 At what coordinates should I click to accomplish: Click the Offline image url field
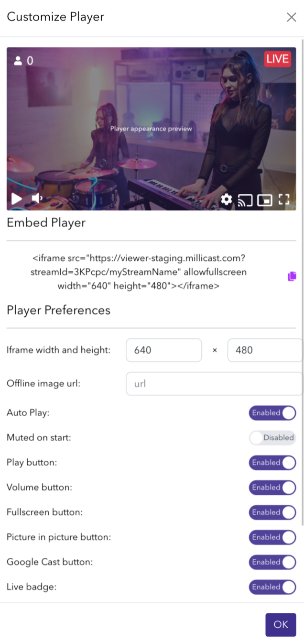[214, 384]
